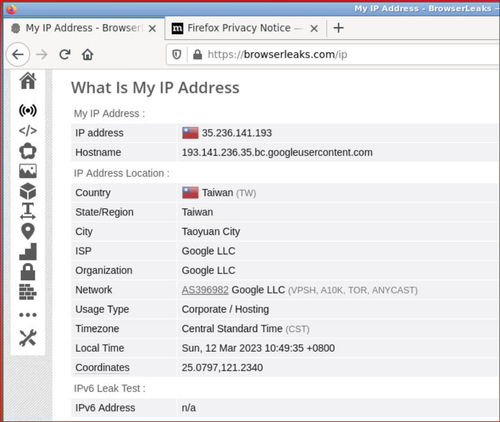Open the AS396982 network link

(205, 290)
